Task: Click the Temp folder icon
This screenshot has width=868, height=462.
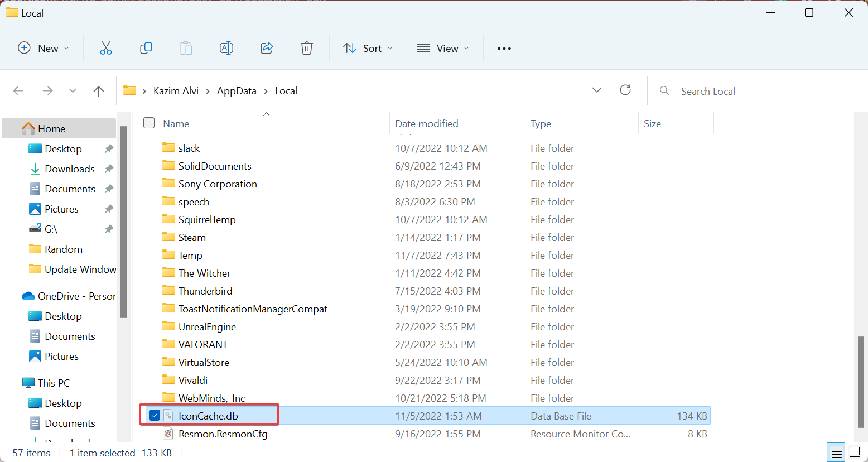Action: [x=168, y=255]
